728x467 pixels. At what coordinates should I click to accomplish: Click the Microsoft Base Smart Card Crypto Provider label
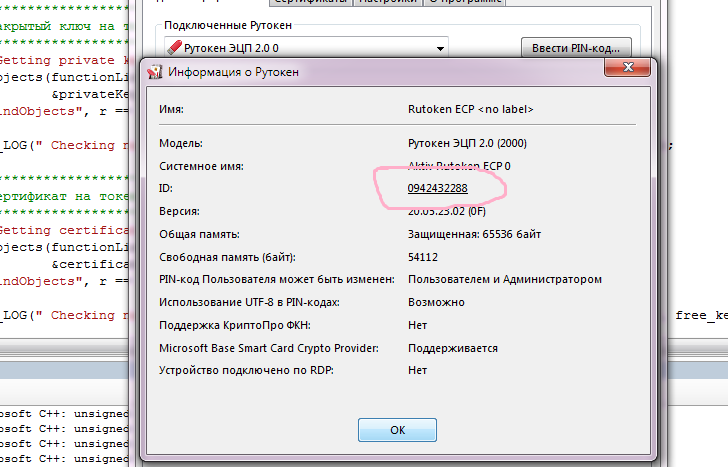coord(268,348)
